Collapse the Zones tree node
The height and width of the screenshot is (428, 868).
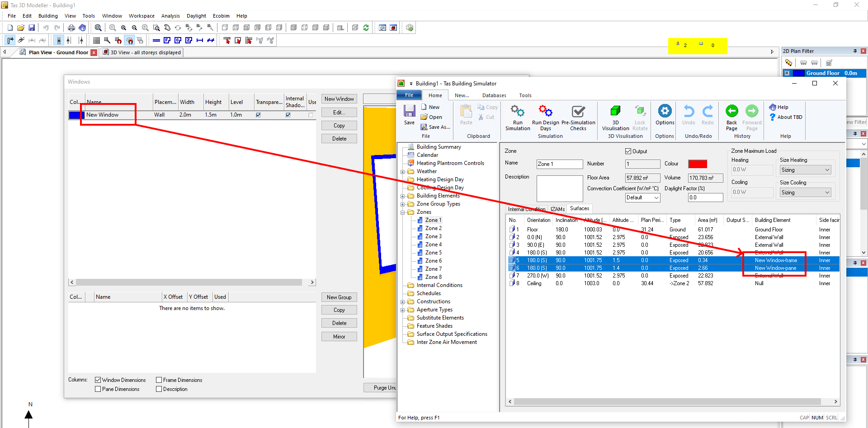(x=402, y=212)
